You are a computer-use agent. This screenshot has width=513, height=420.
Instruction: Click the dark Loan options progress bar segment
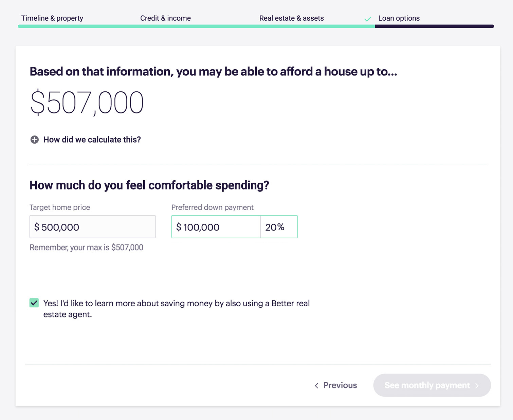pos(434,26)
